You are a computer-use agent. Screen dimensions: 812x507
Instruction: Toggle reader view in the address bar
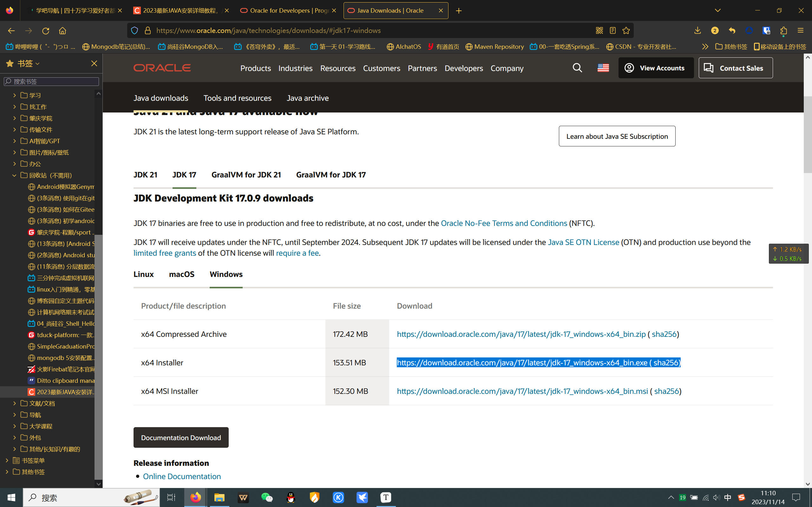(x=612, y=30)
